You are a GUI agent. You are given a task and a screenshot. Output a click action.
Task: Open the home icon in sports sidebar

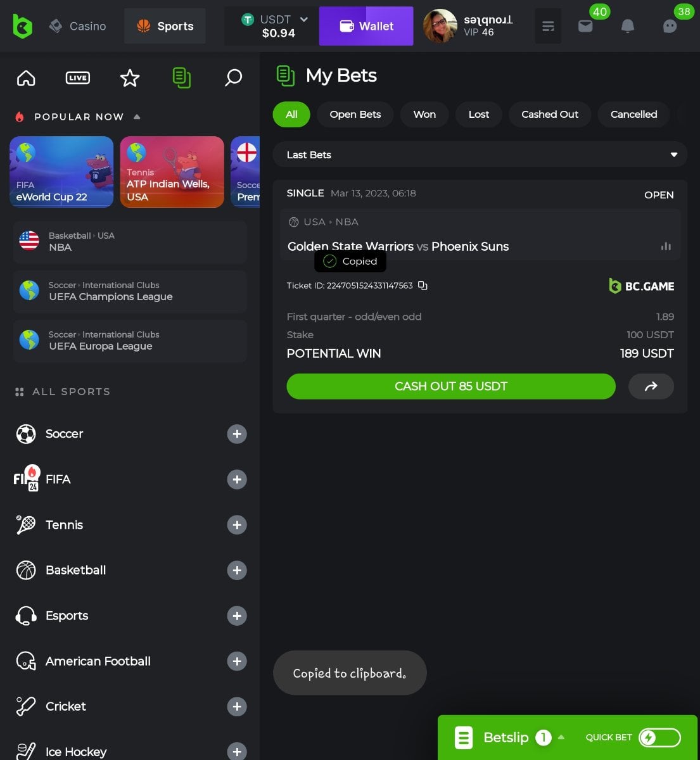[x=26, y=78]
